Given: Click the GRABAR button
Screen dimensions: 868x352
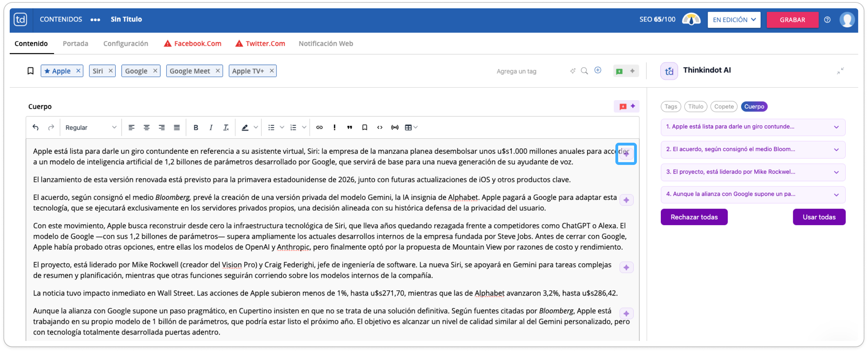Looking at the screenshot, I should 792,20.
